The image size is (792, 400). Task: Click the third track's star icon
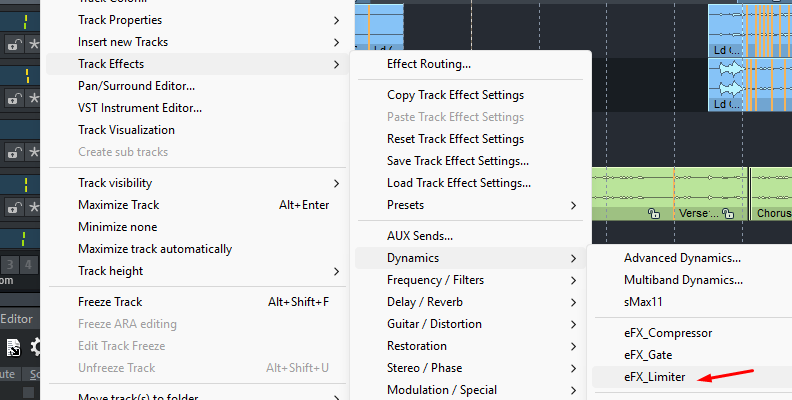pos(33,152)
